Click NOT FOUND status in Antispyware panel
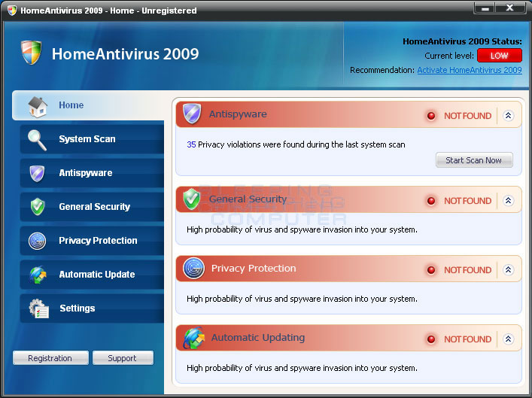Screen dimensions: 532x398 point(467,116)
